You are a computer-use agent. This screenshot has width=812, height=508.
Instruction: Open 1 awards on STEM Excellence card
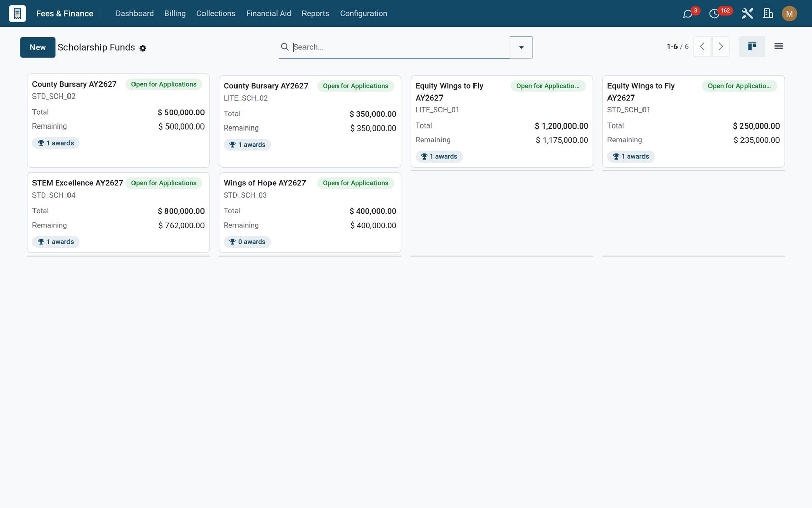[56, 242]
